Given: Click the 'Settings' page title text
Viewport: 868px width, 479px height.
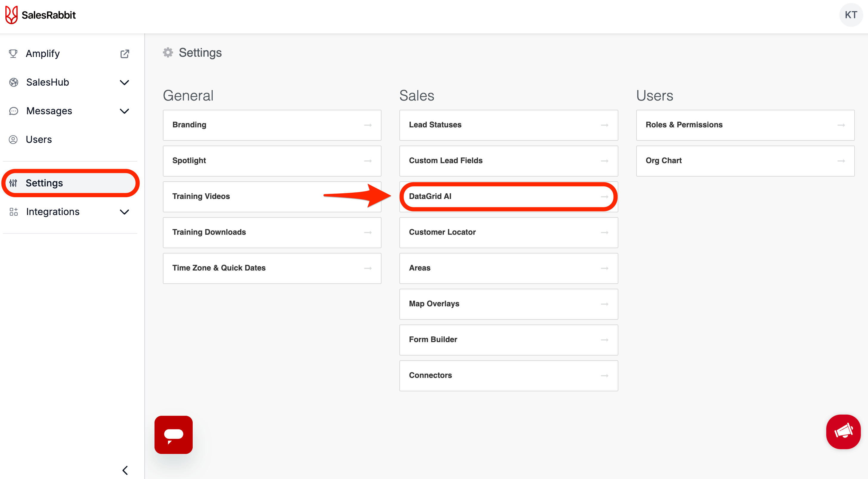Looking at the screenshot, I should tap(200, 52).
